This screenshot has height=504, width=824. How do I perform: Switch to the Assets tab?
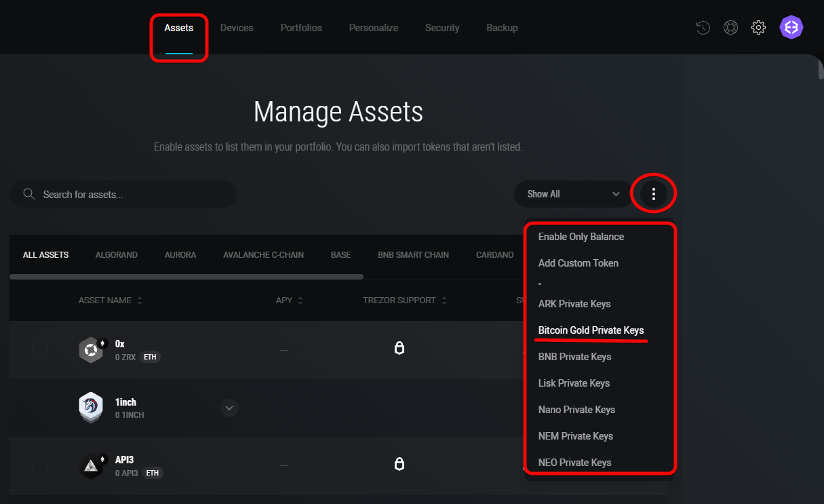pyautogui.click(x=179, y=28)
